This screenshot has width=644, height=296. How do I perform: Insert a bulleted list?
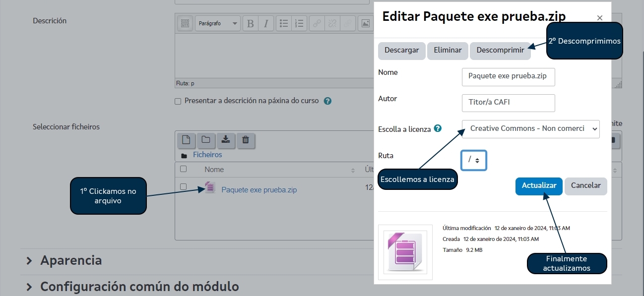coord(284,23)
